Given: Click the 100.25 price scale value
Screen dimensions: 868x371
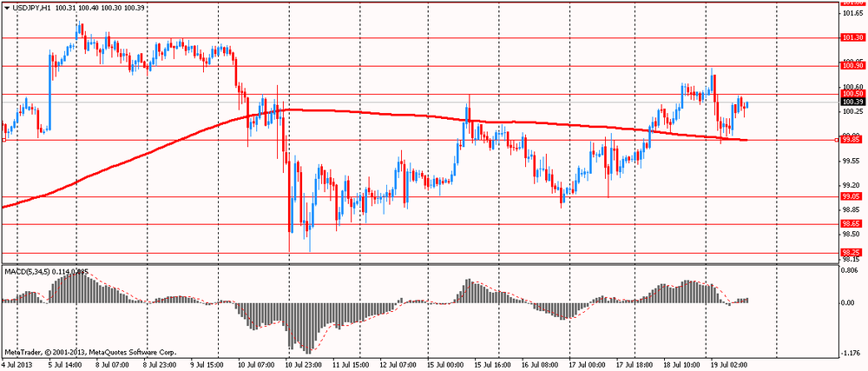Looking at the screenshot, I should [x=852, y=111].
